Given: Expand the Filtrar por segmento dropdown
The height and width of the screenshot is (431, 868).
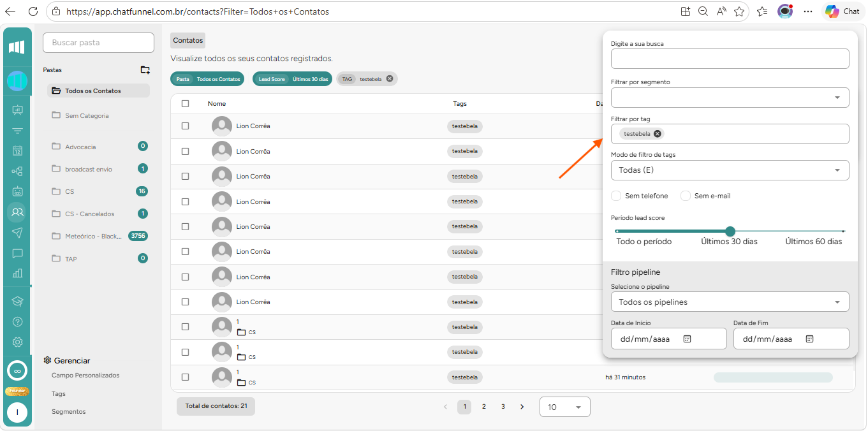Looking at the screenshot, I should [x=730, y=98].
